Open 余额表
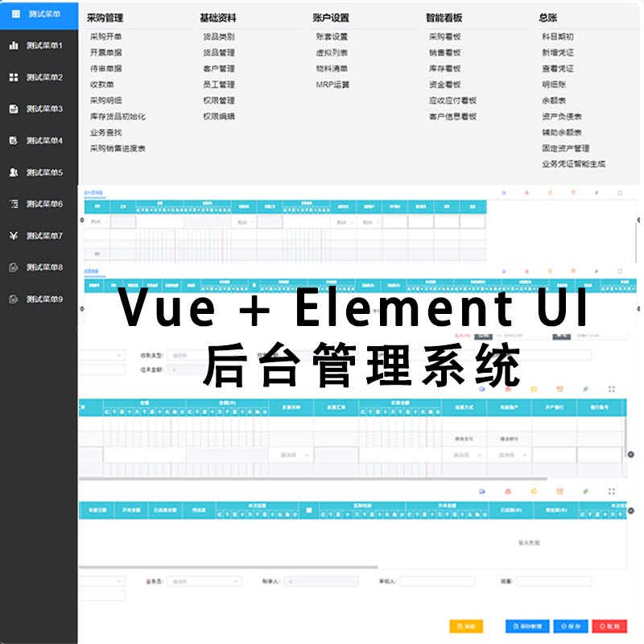The width and height of the screenshot is (644, 644). pos(554,101)
